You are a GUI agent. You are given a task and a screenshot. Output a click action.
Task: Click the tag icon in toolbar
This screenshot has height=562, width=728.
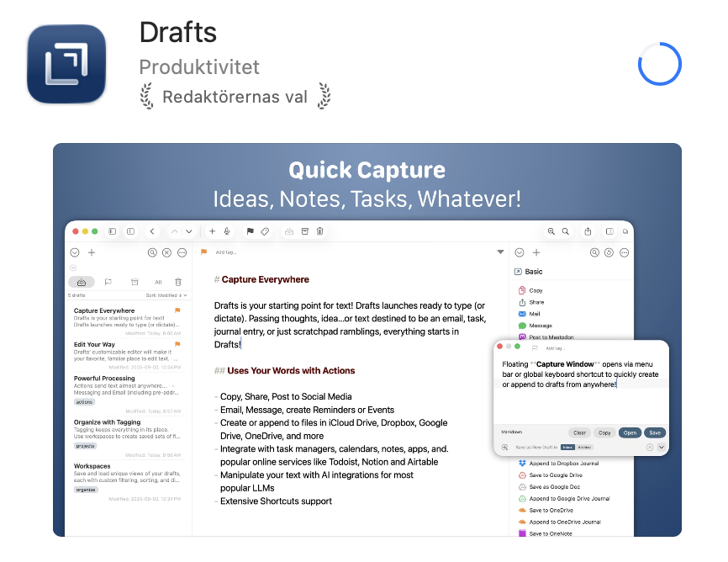[x=265, y=231]
